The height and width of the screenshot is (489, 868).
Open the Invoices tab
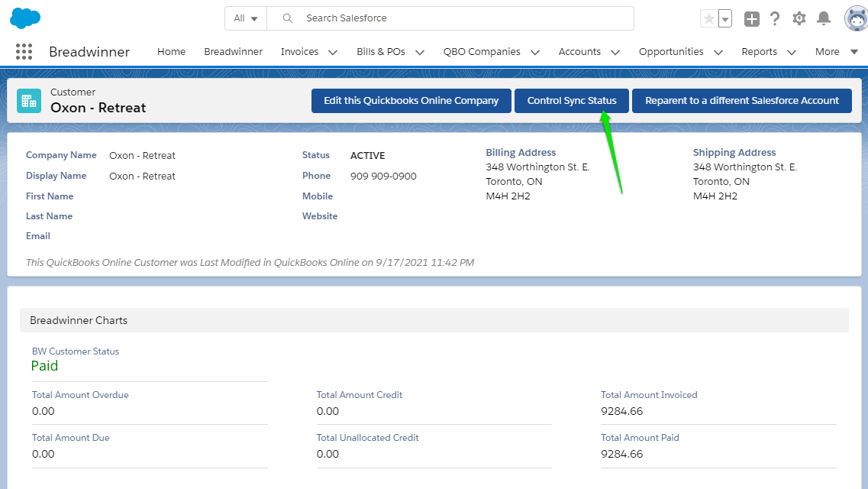pyautogui.click(x=299, y=51)
